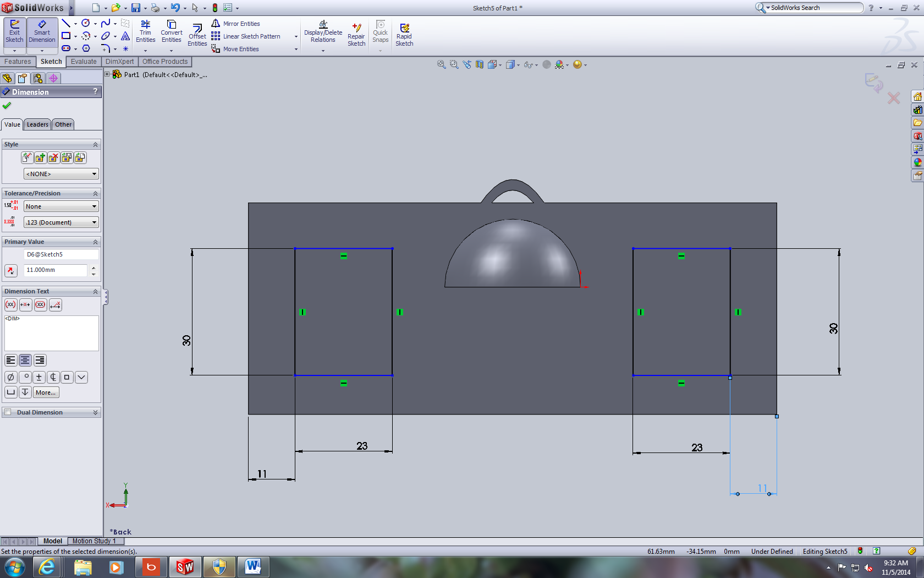Screen dimensions: 924x578
Task: Activate the Smart Dimension tool
Action: pos(42,32)
